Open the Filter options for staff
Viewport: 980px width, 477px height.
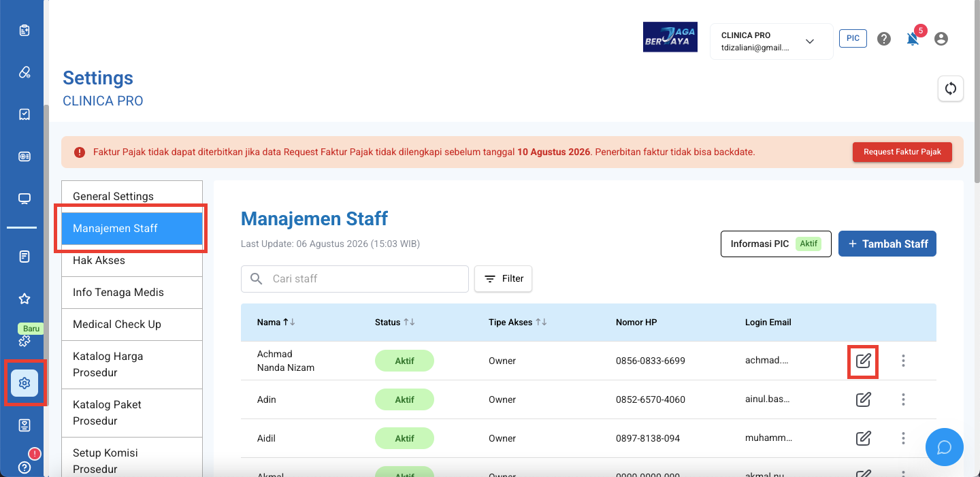504,279
